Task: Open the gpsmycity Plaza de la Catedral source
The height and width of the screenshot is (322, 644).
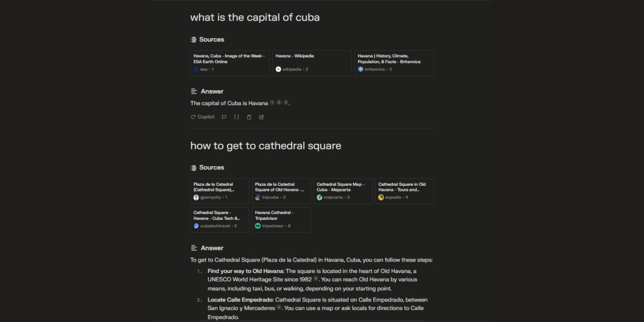Action: click(219, 191)
